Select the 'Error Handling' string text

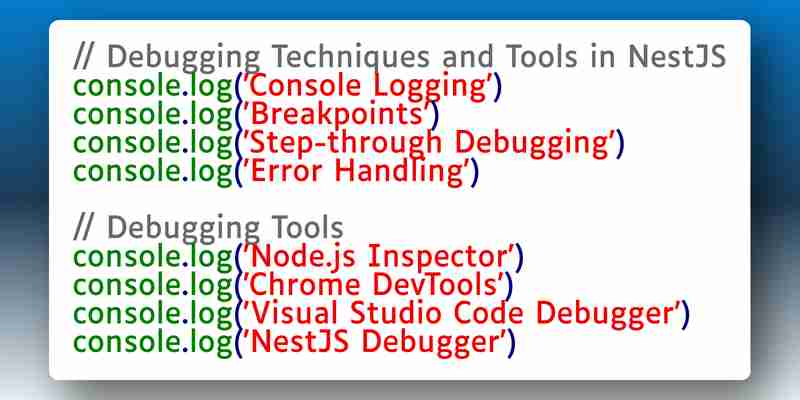click(357, 171)
